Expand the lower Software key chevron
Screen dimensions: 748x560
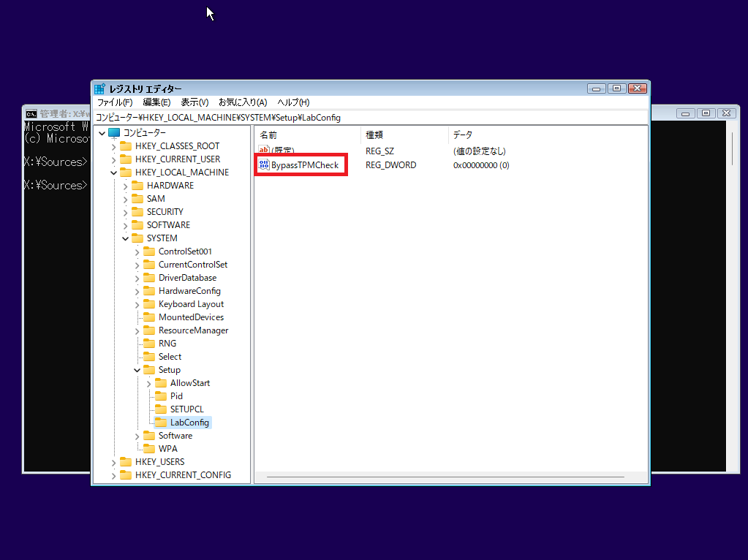click(x=137, y=436)
